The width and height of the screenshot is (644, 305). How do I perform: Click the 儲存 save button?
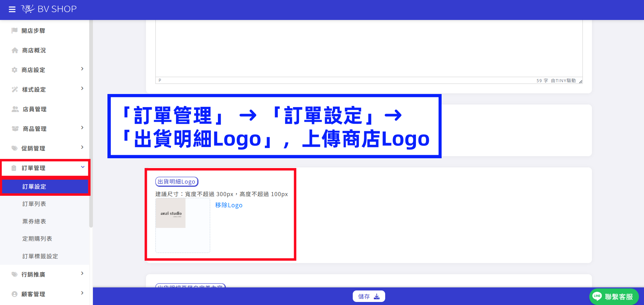[369, 297]
